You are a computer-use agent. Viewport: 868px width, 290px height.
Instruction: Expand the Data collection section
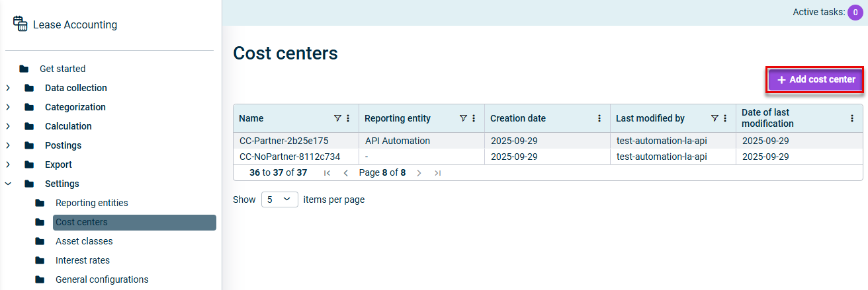pyautogui.click(x=8, y=88)
